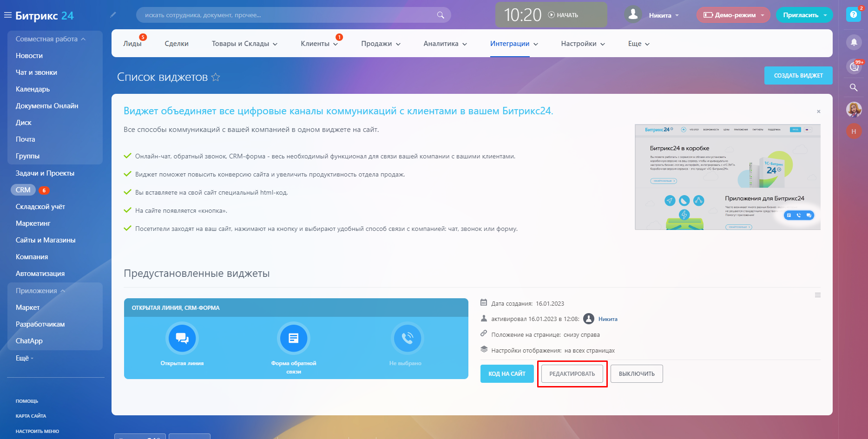This screenshot has width=868, height=439.
Task: Close the widget info banner
Action: [818, 111]
